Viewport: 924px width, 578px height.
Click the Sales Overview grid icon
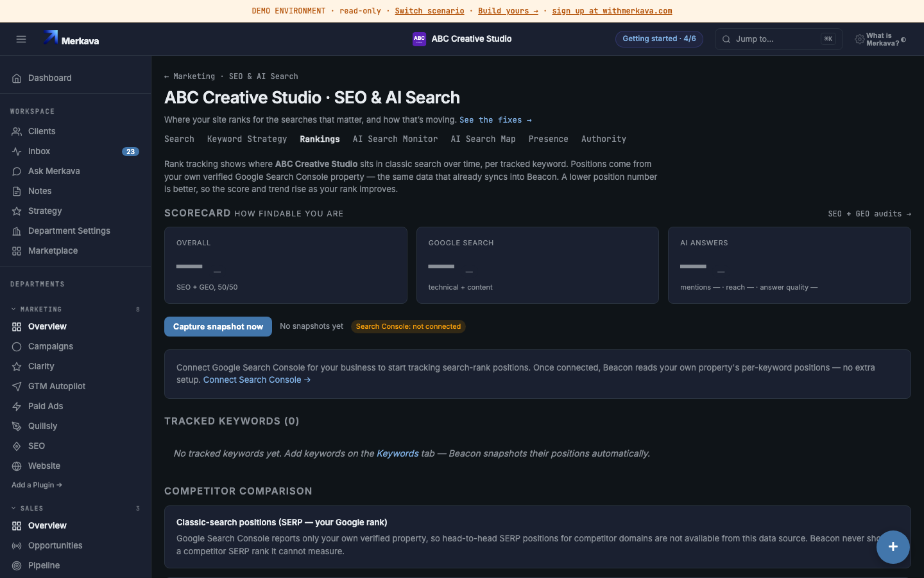point(17,526)
